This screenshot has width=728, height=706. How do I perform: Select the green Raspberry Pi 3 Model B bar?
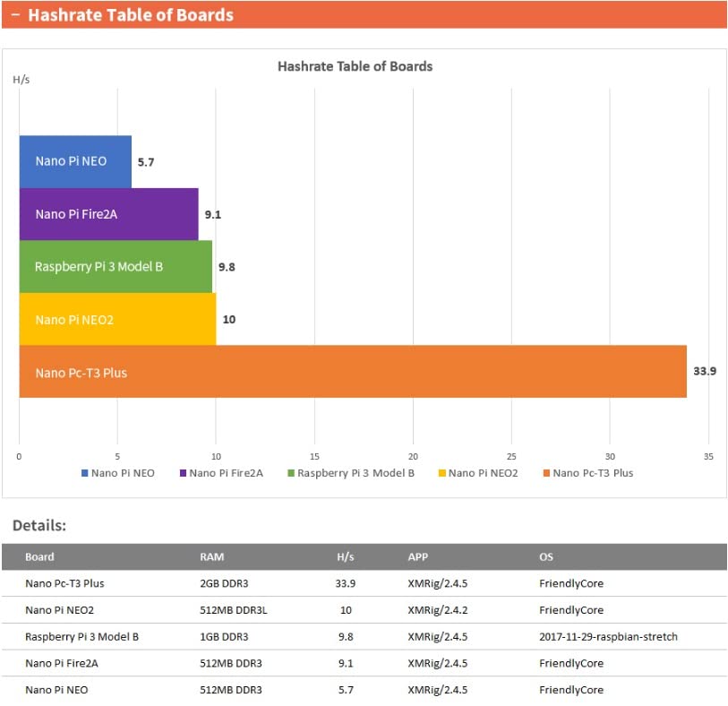(x=116, y=266)
